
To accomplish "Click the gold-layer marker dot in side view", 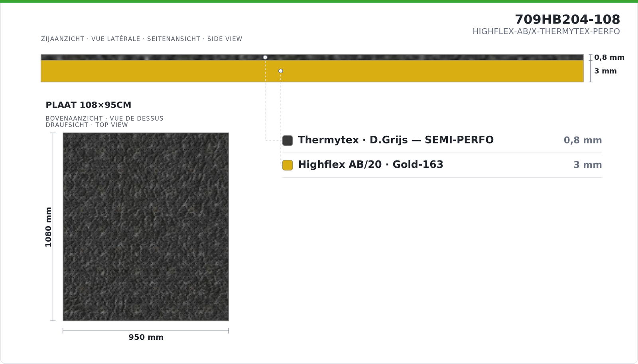I will point(281,71).
